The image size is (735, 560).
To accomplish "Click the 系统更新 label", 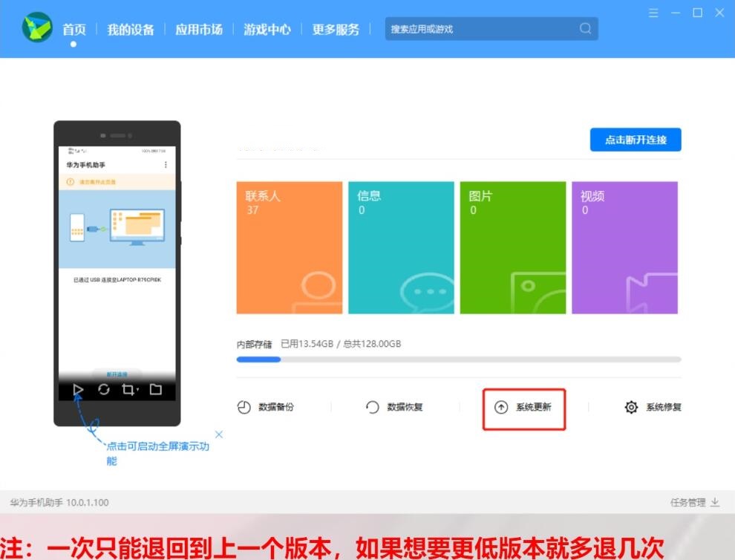I will point(534,407).
